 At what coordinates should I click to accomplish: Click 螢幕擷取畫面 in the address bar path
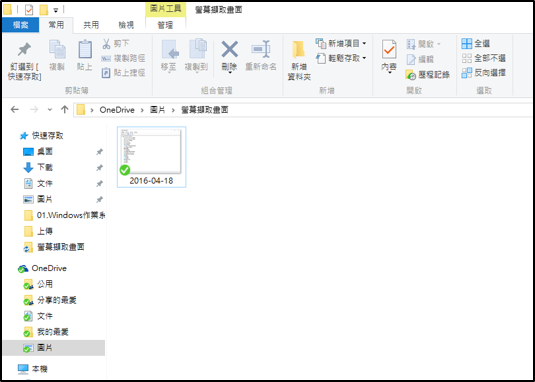tap(204, 110)
